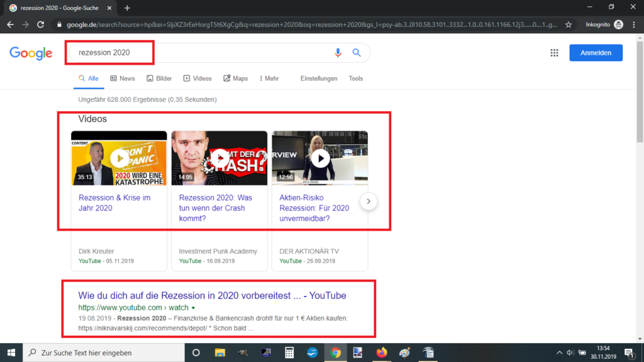Screen dimensions: 644x362
Task: Click the blue search magnifier icon
Action: pyautogui.click(x=357, y=53)
